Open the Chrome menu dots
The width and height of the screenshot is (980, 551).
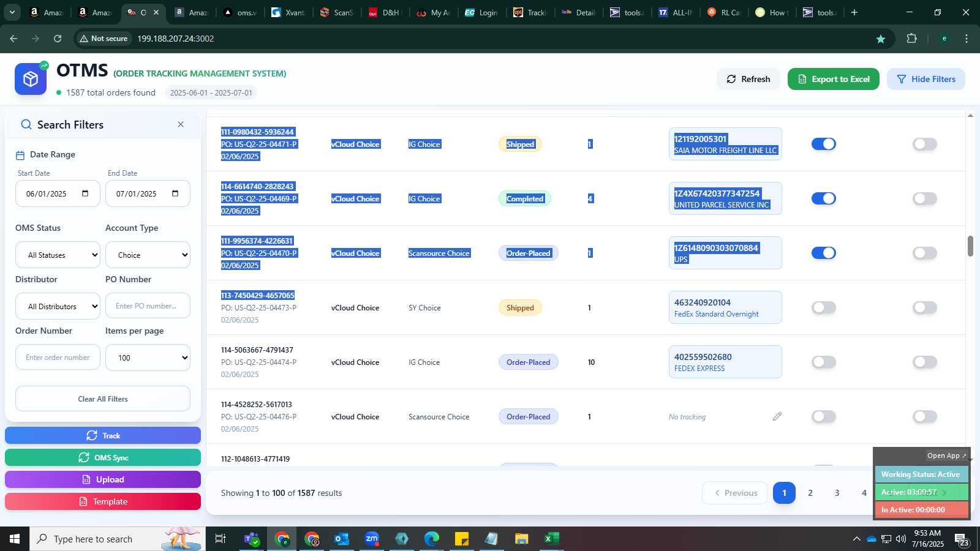(967, 39)
